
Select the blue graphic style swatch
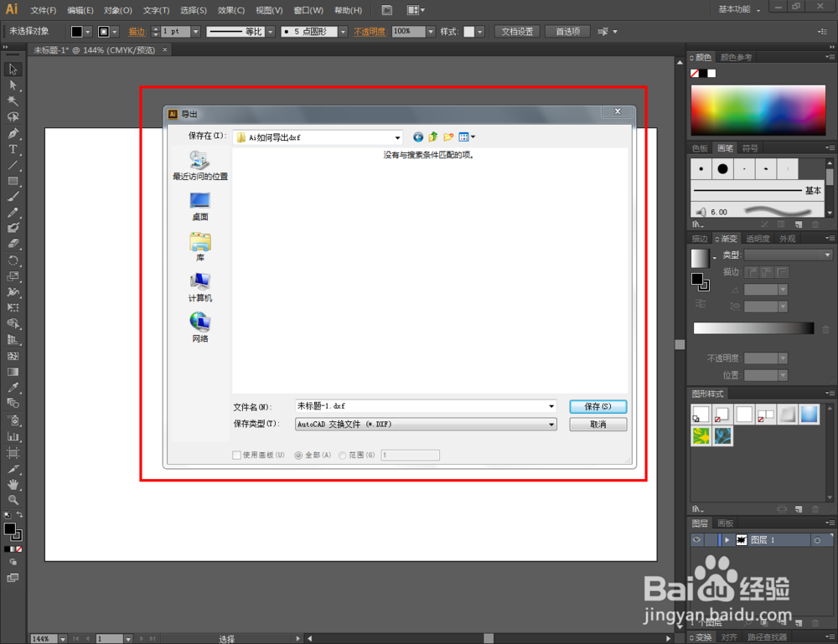click(810, 415)
